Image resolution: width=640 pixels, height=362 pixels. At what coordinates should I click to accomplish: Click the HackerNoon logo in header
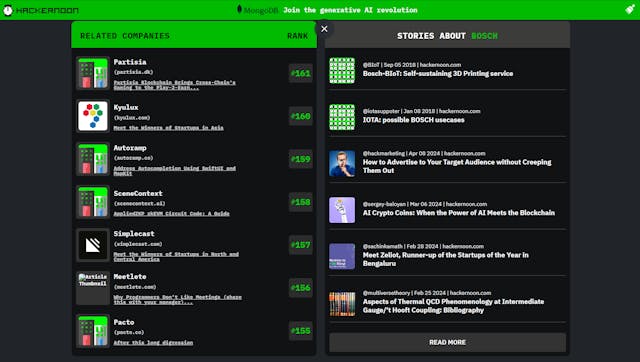[x=41, y=10]
